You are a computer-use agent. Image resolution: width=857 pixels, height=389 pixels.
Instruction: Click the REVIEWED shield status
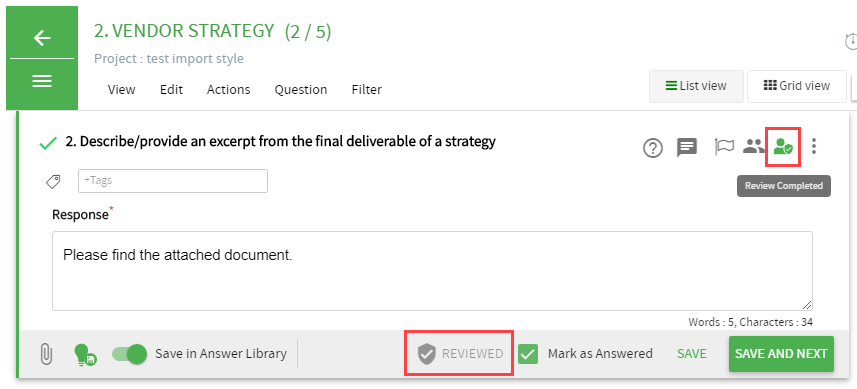coord(460,353)
